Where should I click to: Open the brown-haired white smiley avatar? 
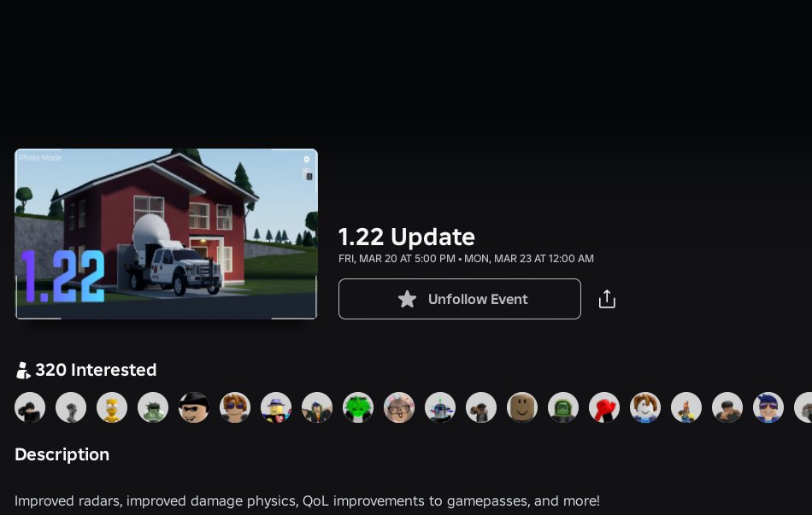point(644,407)
